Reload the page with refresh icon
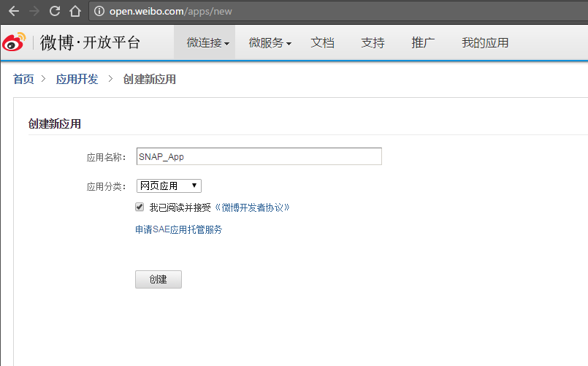The width and height of the screenshot is (588, 366). point(55,11)
